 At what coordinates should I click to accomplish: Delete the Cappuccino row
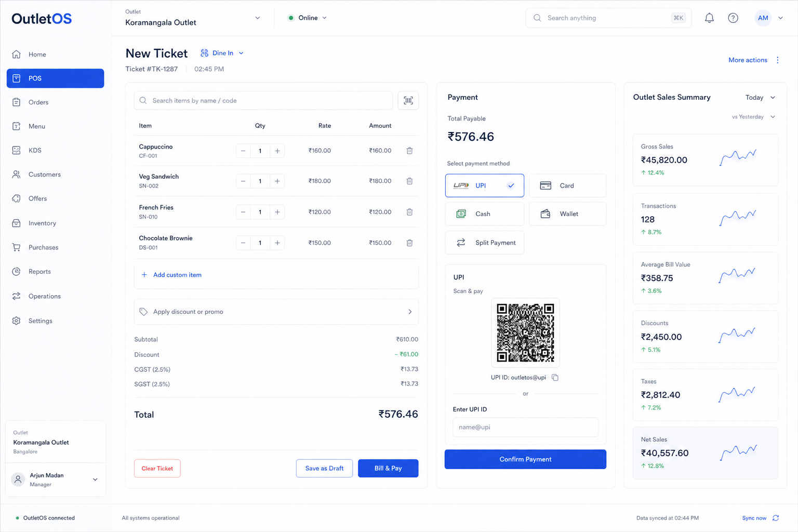(409, 151)
